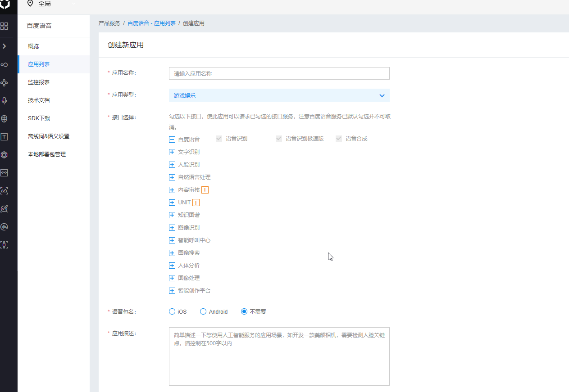569x392 pixels.
Task: Click the hexagon cube icon in sidebar
Action: [x=4, y=155]
